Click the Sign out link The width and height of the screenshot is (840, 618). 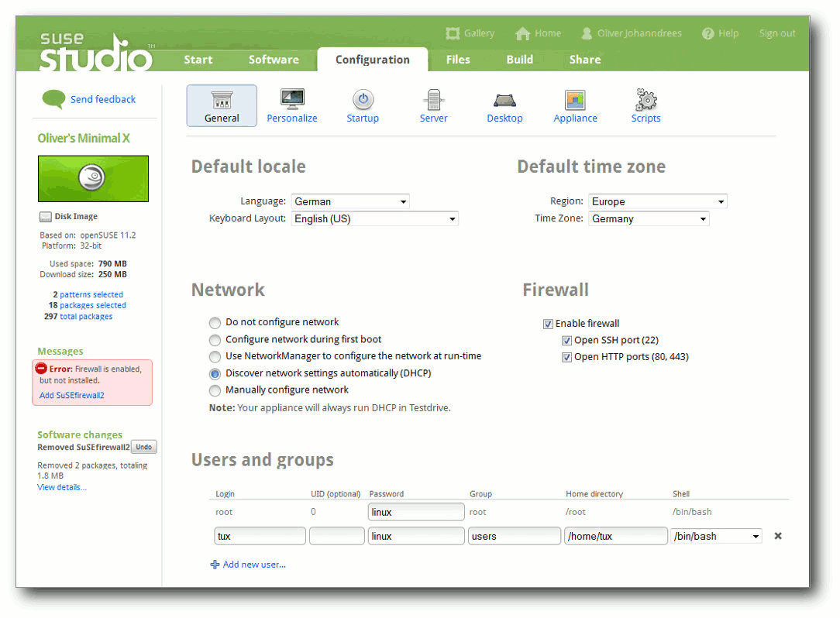(776, 33)
